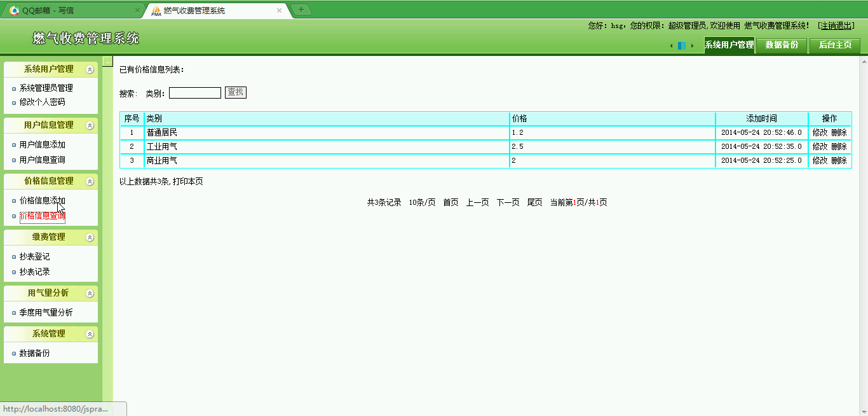Collapse the 用户信息管理 sidebar panel chevron

click(90, 125)
